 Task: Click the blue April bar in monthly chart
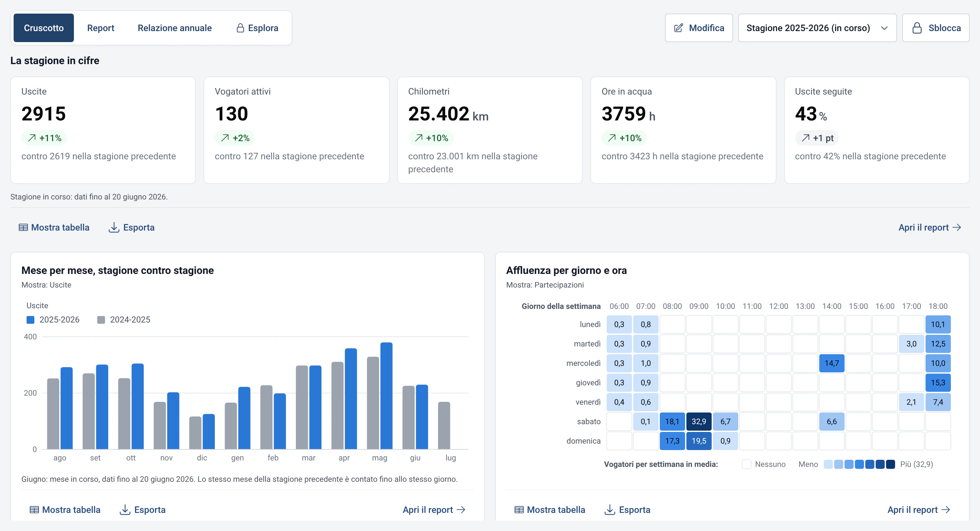point(351,399)
